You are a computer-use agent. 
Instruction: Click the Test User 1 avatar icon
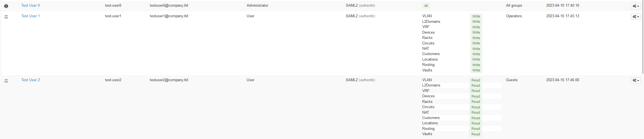pyautogui.click(x=6, y=17)
